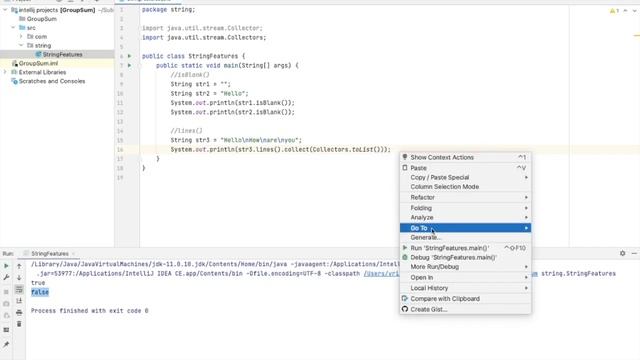The image size is (640, 360).
Task: Click the GitHub icon beside Create Gist
Action: [405, 309]
